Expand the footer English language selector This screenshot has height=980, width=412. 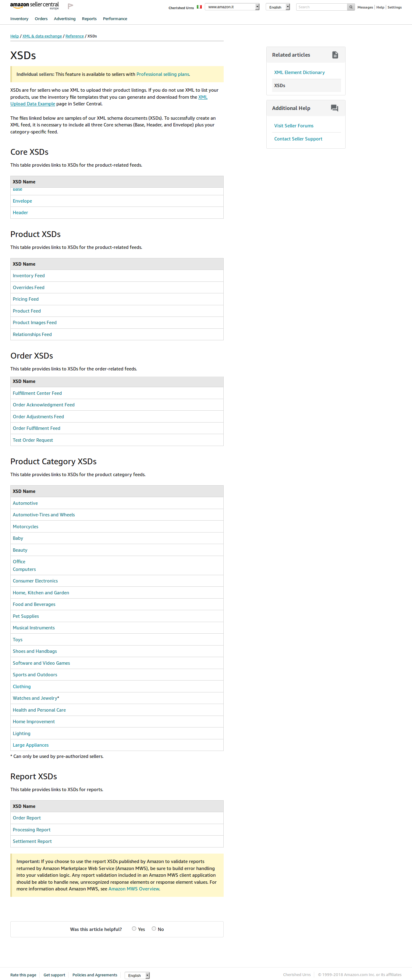point(137,975)
